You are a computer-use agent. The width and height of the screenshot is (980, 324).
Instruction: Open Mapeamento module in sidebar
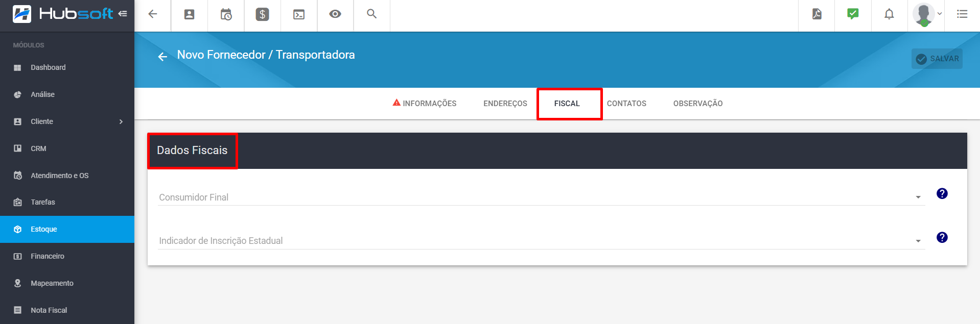(67, 283)
